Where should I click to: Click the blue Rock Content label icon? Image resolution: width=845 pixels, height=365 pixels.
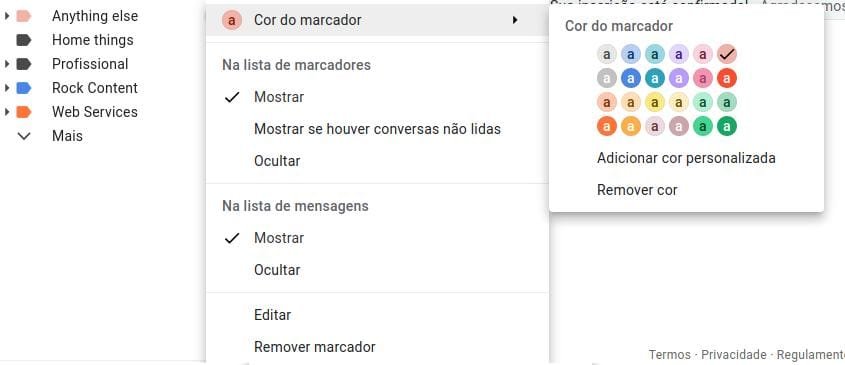[24, 88]
